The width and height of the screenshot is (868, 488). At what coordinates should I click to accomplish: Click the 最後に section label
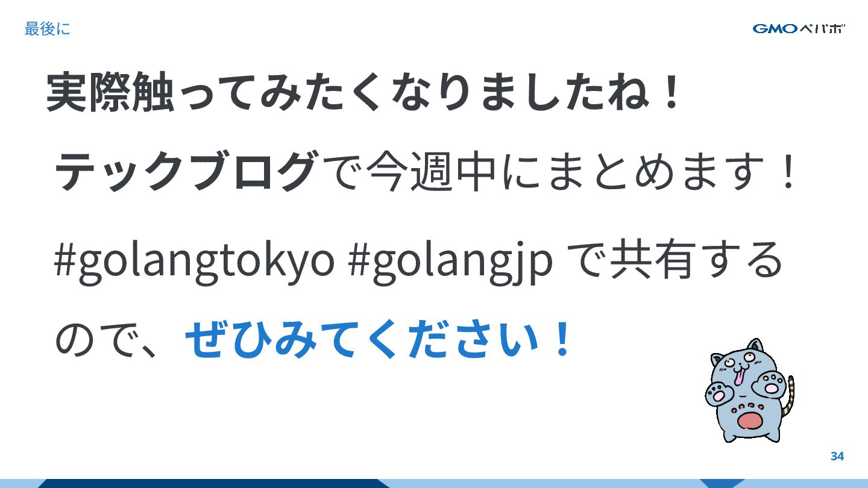(47, 28)
